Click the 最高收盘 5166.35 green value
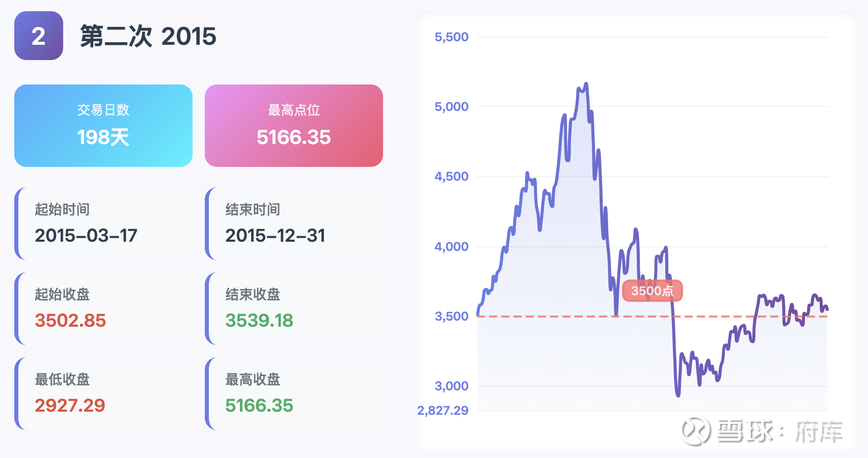Screen dimensions: 868x458 click(x=259, y=406)
